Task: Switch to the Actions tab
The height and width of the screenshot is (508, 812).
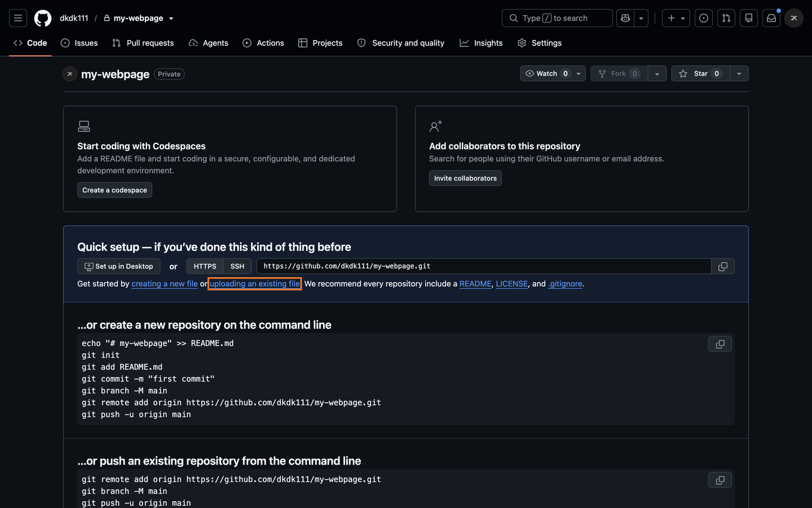Action: [x=263, y=43]
